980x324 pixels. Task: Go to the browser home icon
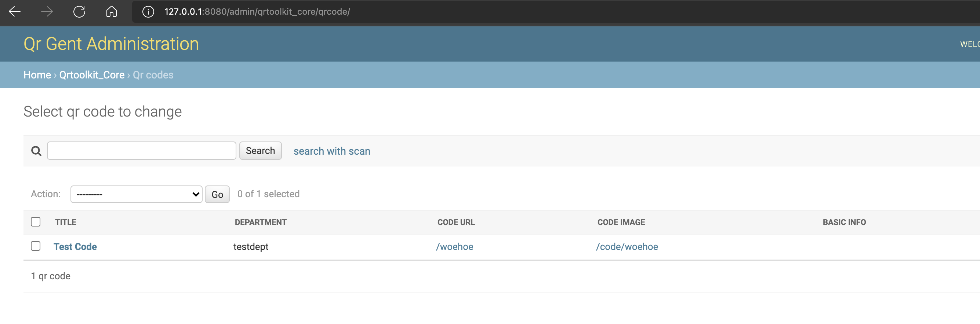point(112,12)
